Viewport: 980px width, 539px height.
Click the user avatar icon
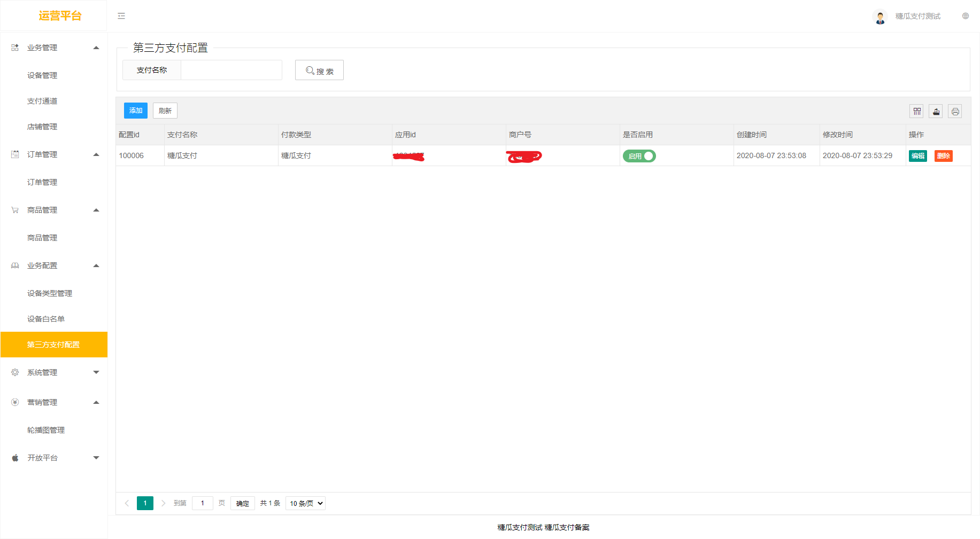(879, 17)
